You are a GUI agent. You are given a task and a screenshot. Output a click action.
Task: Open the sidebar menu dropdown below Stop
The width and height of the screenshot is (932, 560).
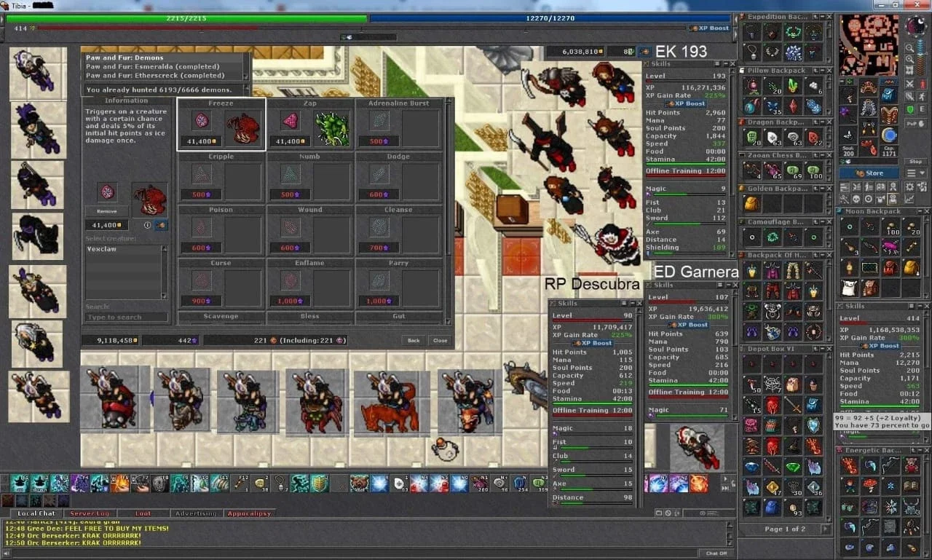pyautogui.click(x=915, y=173)
